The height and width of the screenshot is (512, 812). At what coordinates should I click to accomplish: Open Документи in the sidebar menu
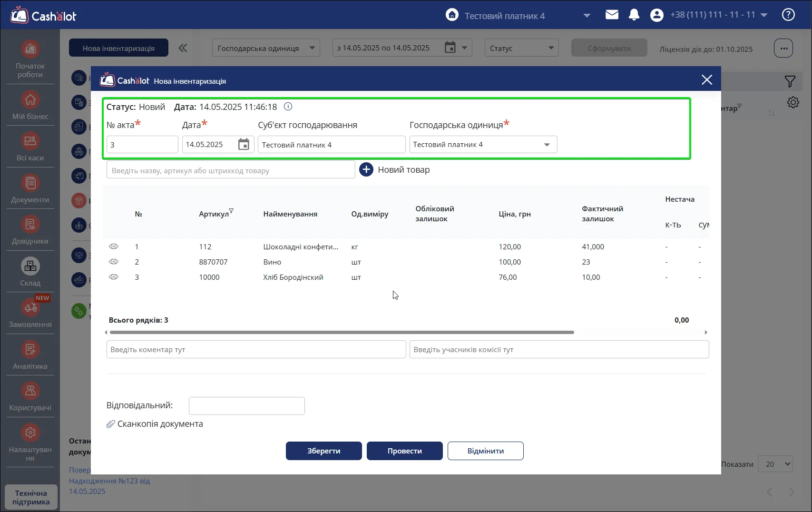30,189
